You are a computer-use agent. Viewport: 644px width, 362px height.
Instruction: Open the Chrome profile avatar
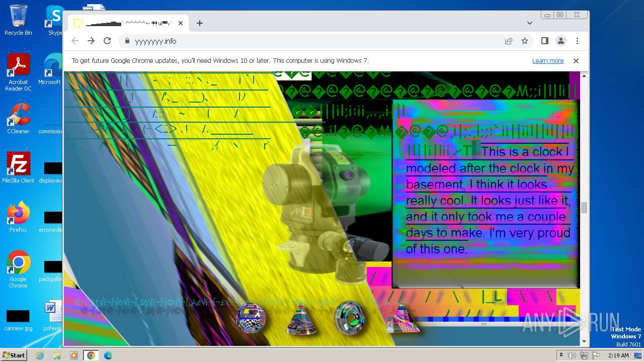pos(560,41)
